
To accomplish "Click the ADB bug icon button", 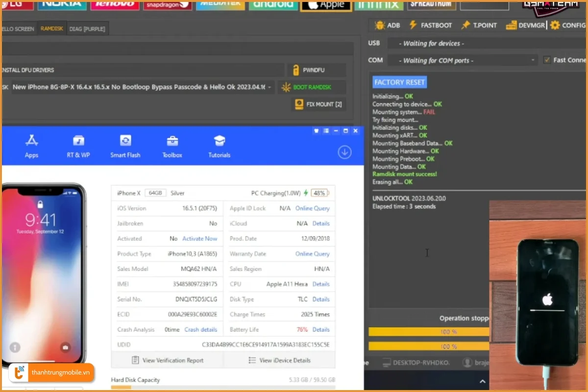I will coord(387,25).
